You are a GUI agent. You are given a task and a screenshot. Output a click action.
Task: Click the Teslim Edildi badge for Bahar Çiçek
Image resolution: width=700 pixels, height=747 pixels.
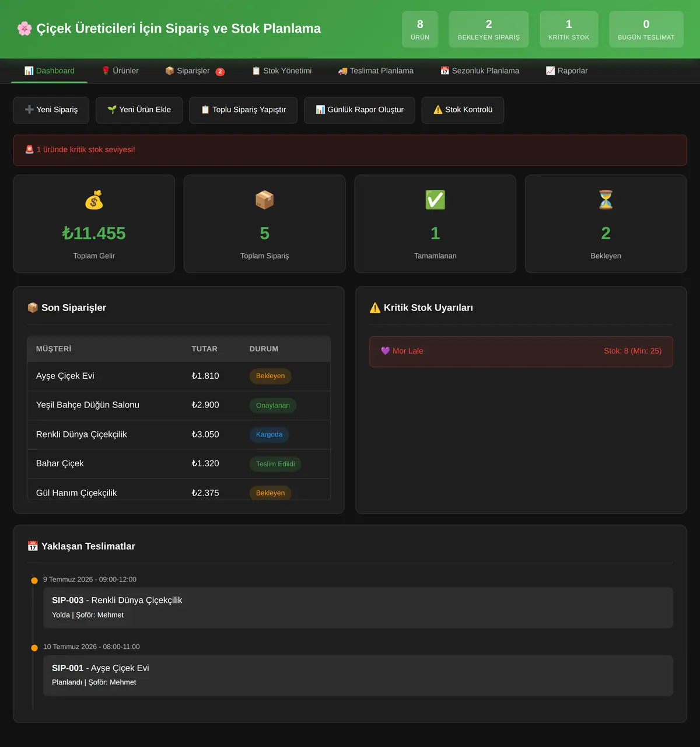pyautogui.click(x=275, y=464)
